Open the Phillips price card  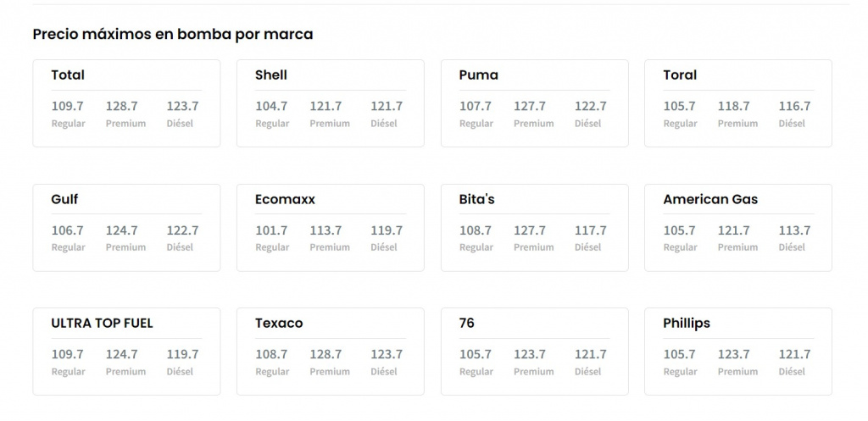click(737, 351)
